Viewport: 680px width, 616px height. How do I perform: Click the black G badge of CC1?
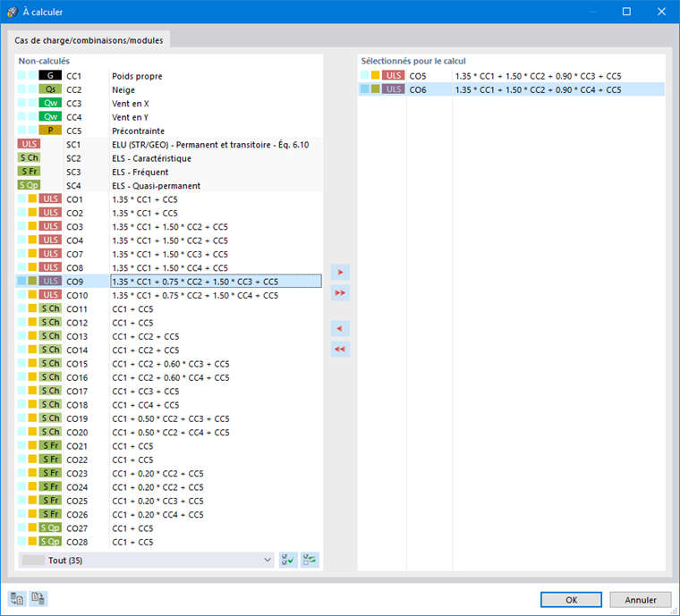(50, 75)
